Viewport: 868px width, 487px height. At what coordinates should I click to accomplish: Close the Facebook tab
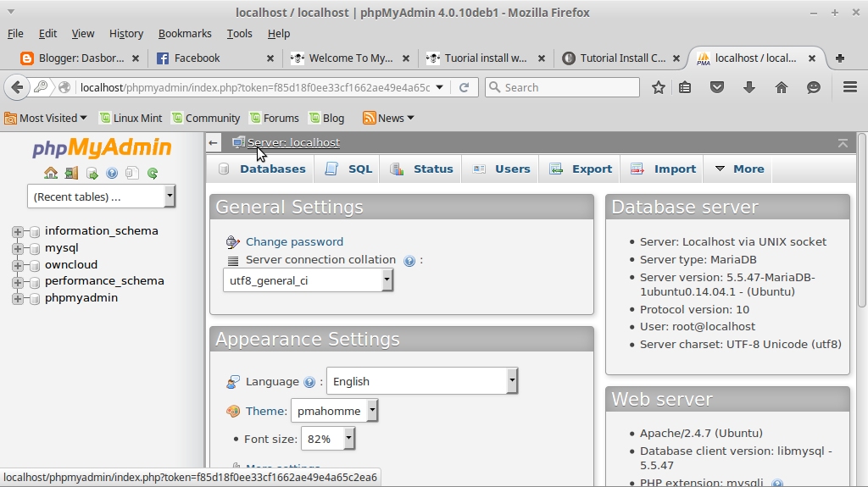[270, 58]
